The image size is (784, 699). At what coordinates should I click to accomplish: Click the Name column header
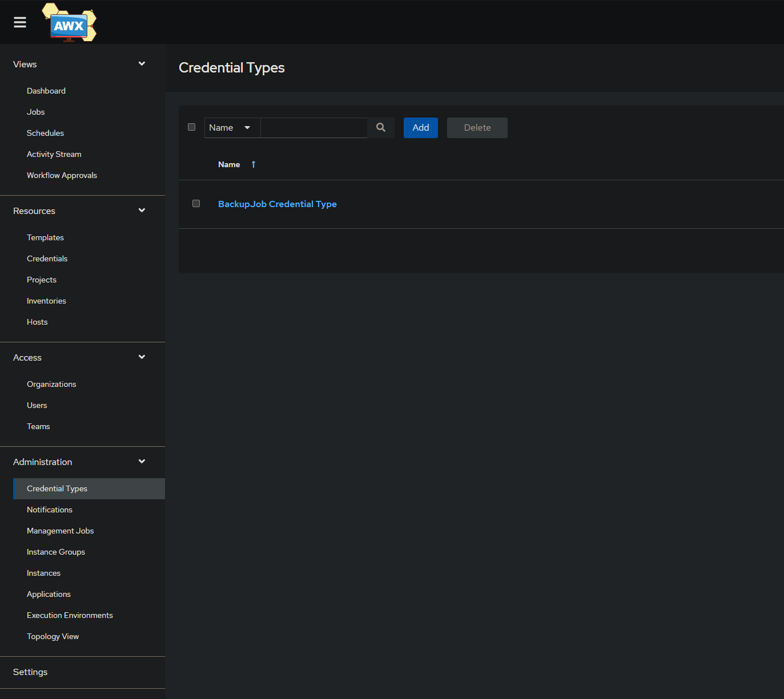(x=229, y=164)
